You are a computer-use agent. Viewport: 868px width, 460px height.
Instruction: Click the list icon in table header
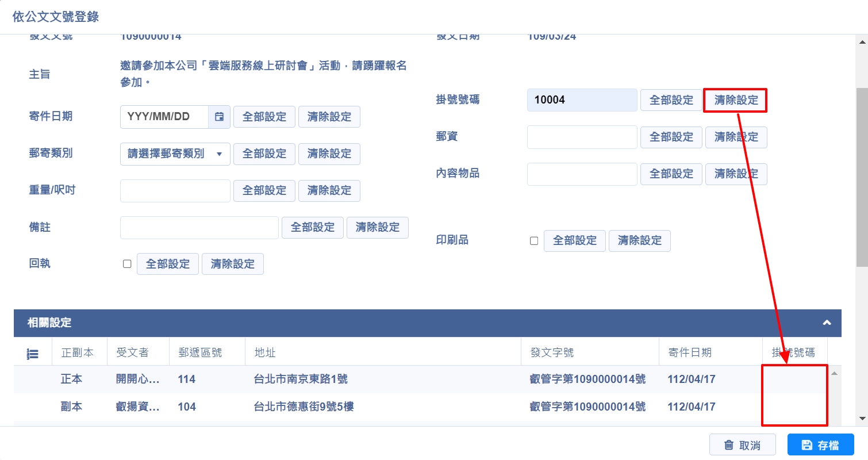pyautogui.click(x=33, y=353)
